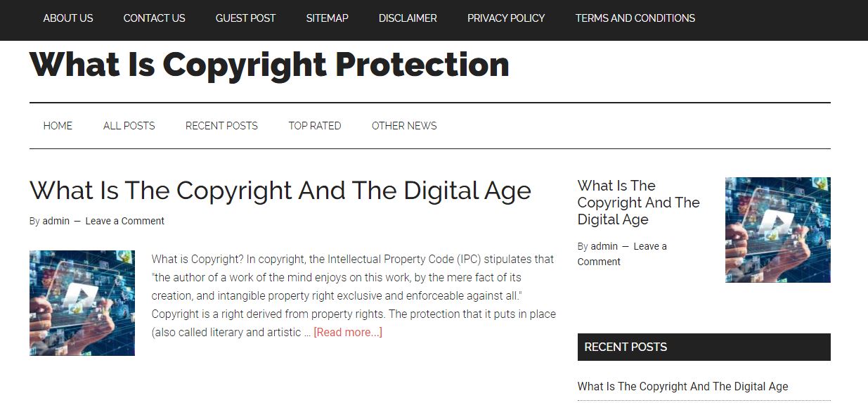Click the main article thumbnail image

click(82, 303)
